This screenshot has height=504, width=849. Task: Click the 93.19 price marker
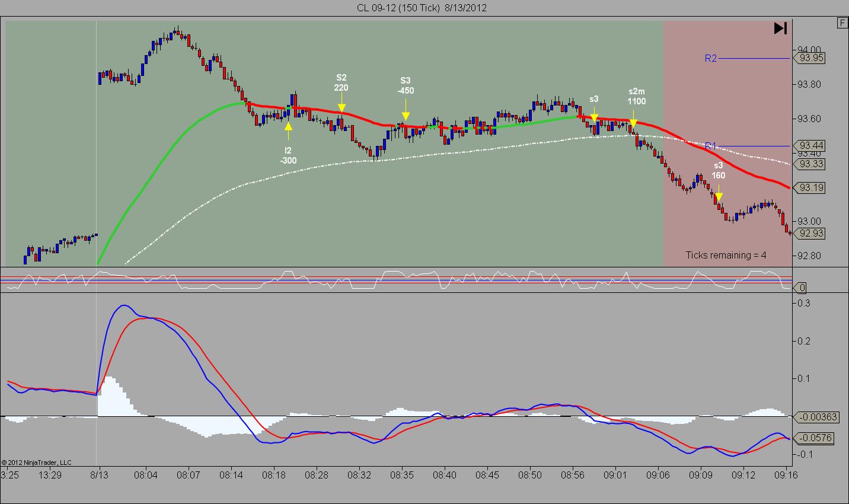810,187
